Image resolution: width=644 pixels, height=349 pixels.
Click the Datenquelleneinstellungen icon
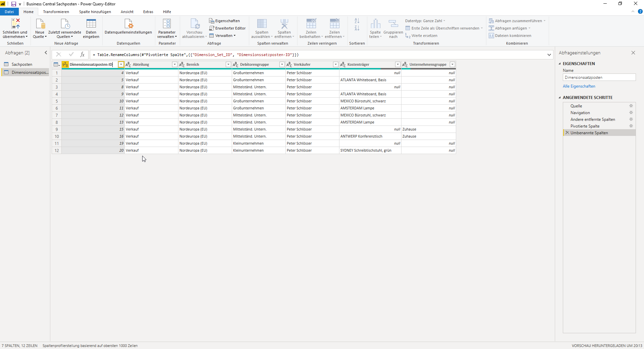pyautogui.click(x=128, y=23)
